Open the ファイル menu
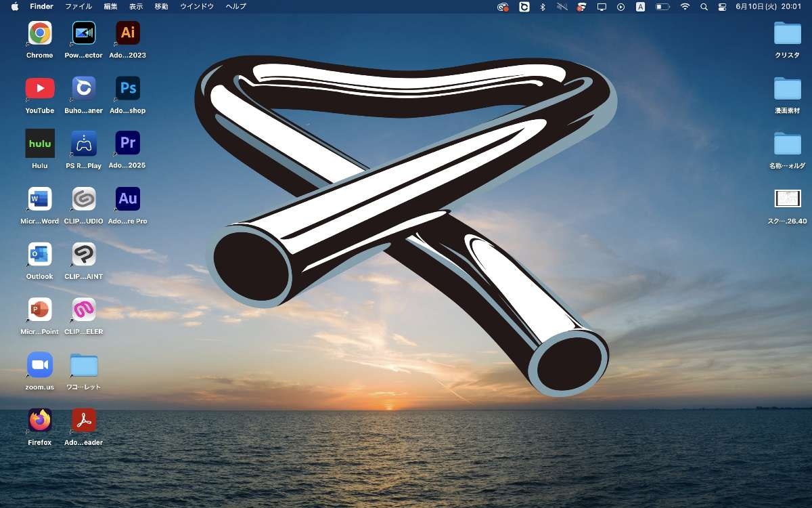812x508 pixels. coord(78,7)
